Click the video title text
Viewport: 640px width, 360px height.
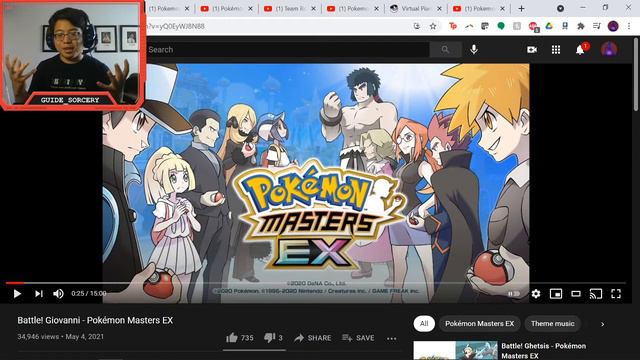[95, 320]
